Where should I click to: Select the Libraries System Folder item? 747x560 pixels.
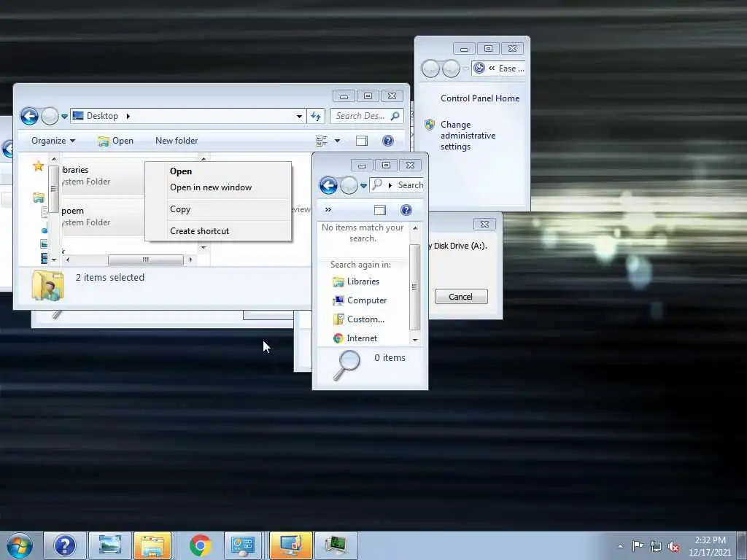pyautogui.click(x=102, y=175)
